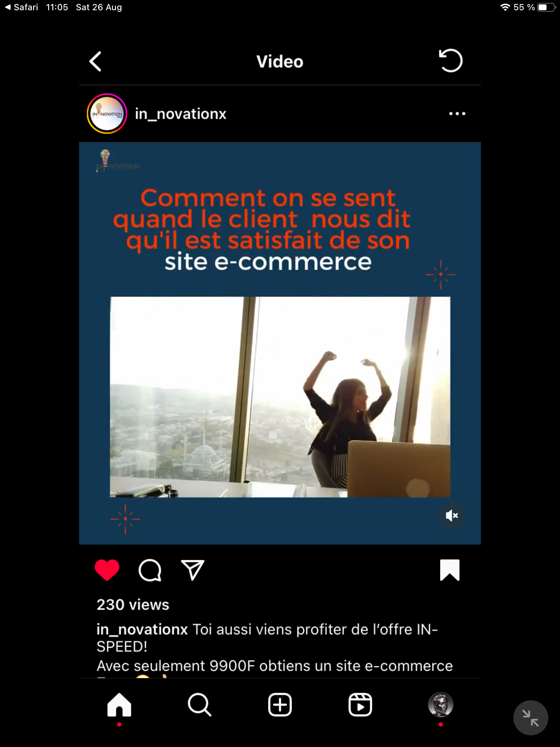This screenshot has height=747, width=560.
Task: Unlike the post with red heart
Action: [107, 570]
